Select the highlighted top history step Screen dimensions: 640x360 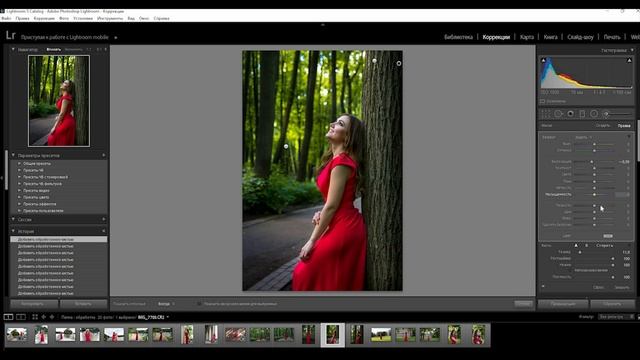tap(59, 240)
